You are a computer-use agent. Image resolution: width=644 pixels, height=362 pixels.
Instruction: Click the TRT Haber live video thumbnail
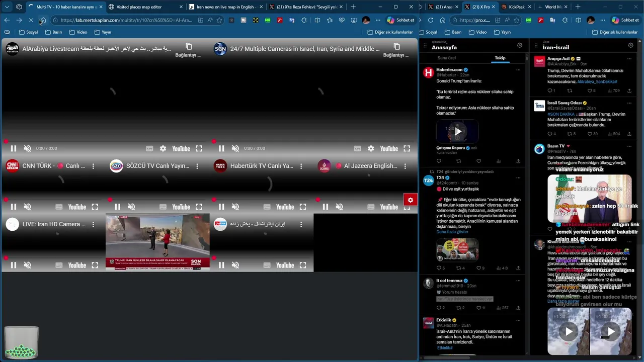coord(157,242)
